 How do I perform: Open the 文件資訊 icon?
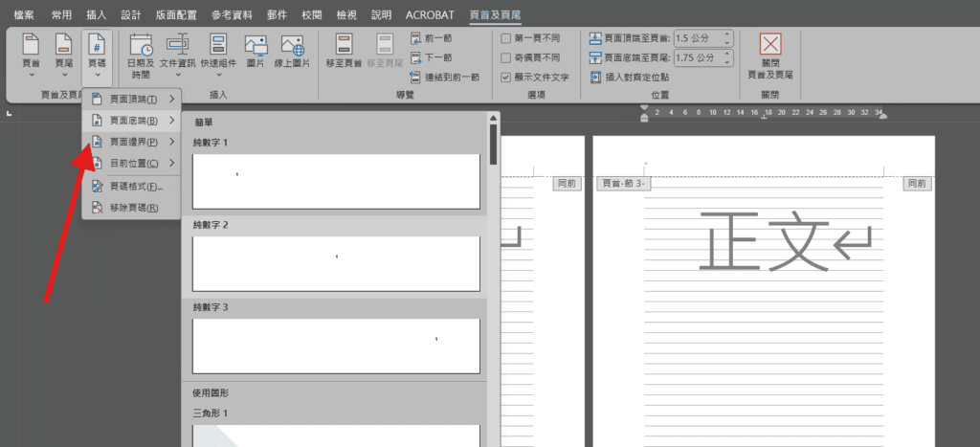(x=177, y=46)
